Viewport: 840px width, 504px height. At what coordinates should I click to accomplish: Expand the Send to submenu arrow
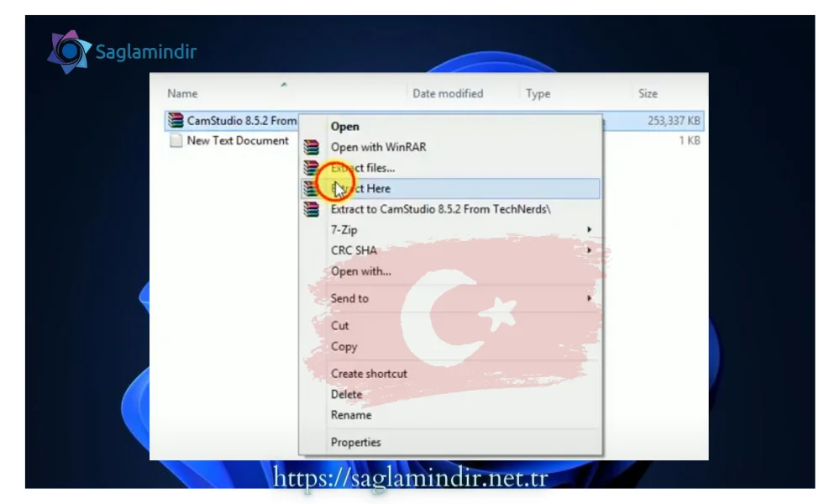(x=590, y=298)
